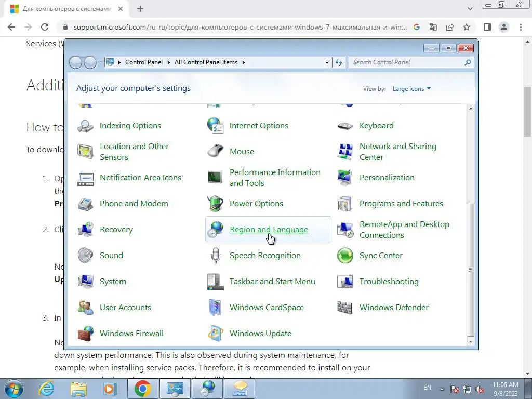Click the Windows Firewall text link

pos(131,333)
